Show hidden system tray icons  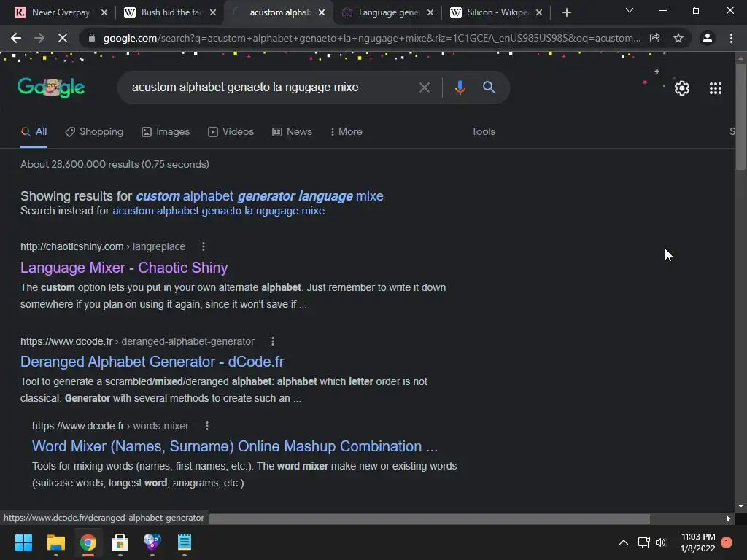[623, 542]
